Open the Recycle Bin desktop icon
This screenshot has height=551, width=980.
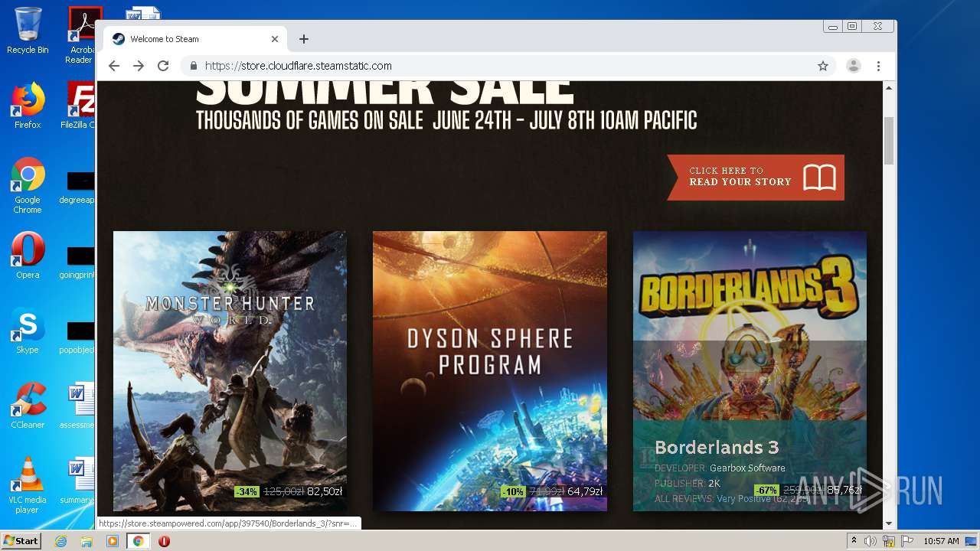(x=28, y=31)
